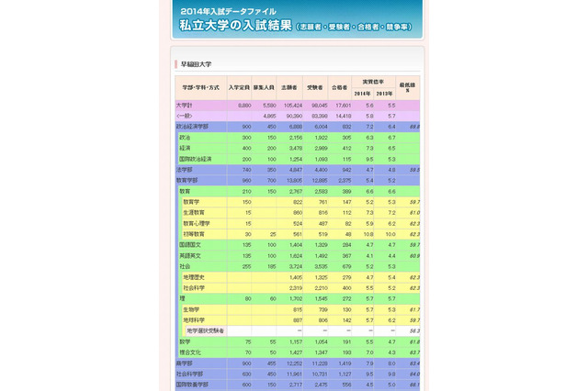Click the 2014年 sub-header
The height and width of the screenshot is (391, 588).
(362, 94)
